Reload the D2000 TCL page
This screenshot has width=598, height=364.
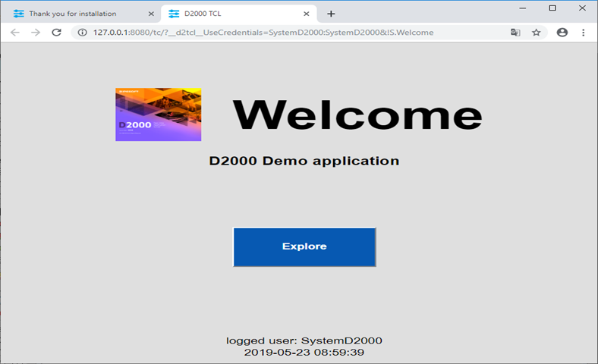tap(56, 33)
